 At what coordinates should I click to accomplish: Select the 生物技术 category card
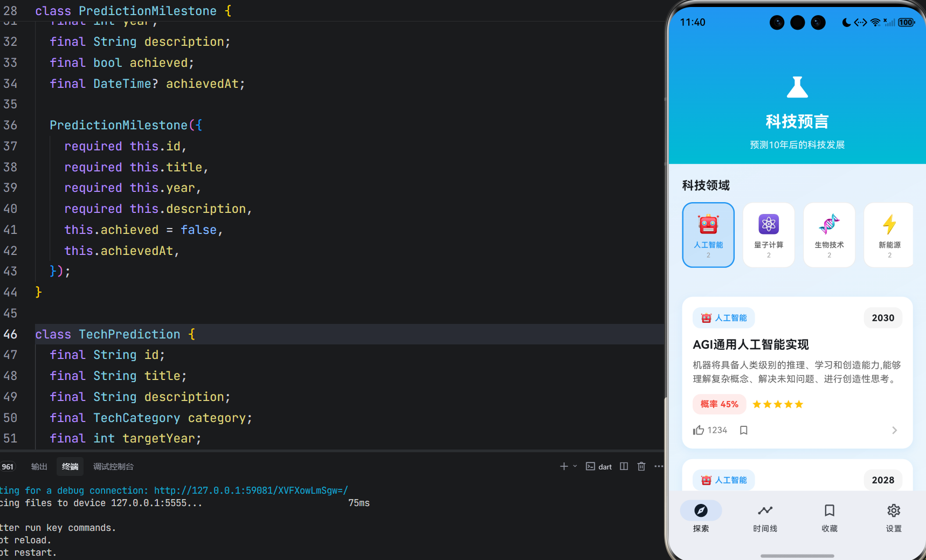[x=829, y=235]
